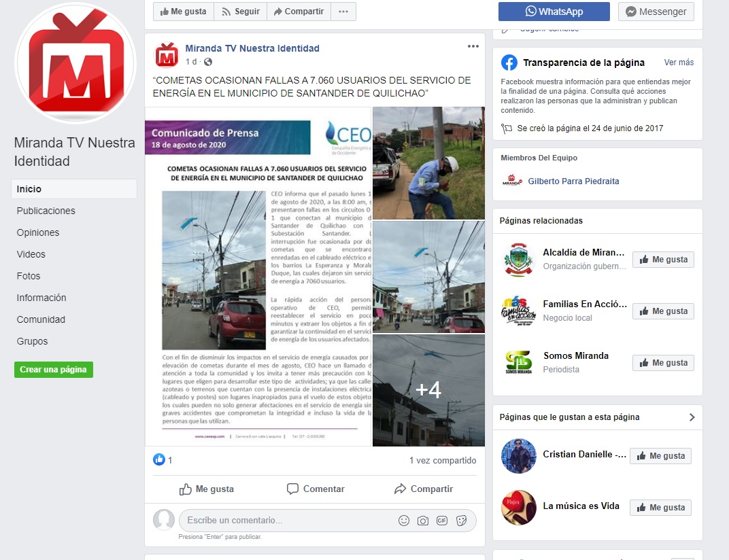Click Ver más in Transparencia de la página
Screen dimensions: 729x560
coord(679,63)
